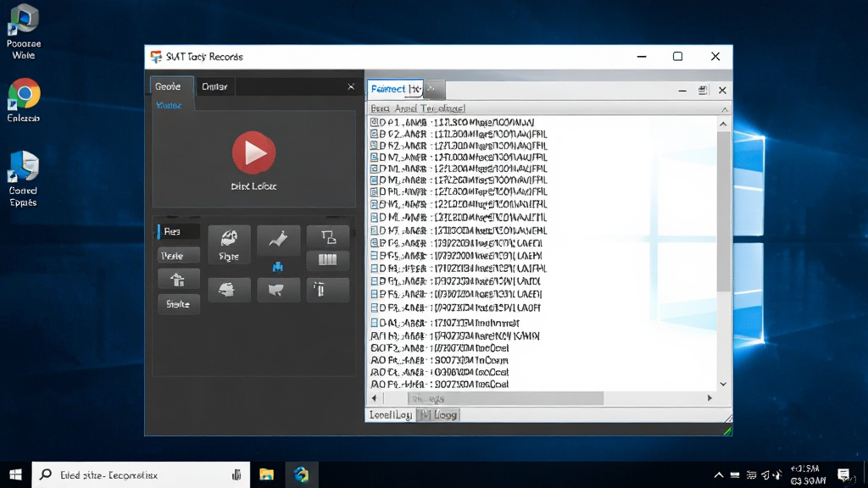Click the grey stacked-shape icon button beneath Shyte

pyautogui.click(x=229, y=290)
